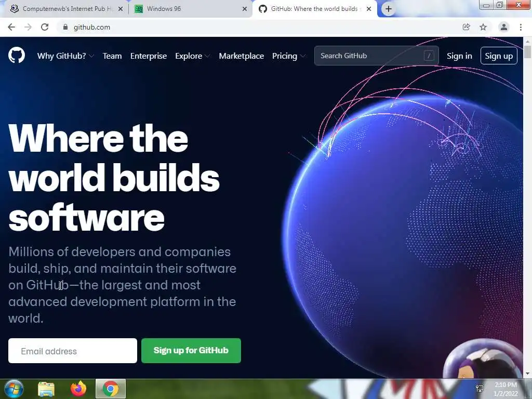The image size is (532, 399).
Task: Click the green Sign up for GitHub button
Action: coord(191,351)
